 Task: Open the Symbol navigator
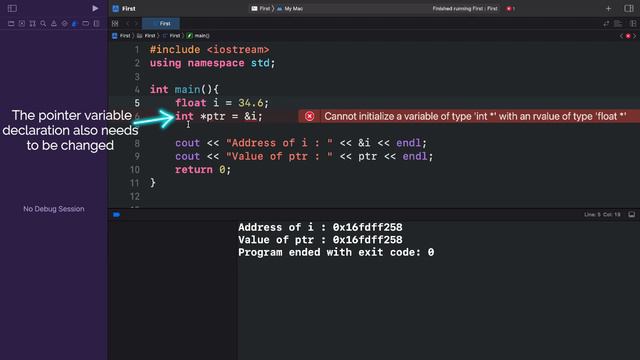(x=32, y=24)
